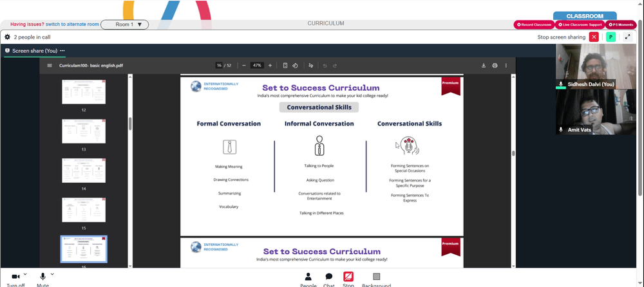The width and height of the screenshot is (644, 287).
Task: Enter fullscreen with the expand icon
Action: 627,37
